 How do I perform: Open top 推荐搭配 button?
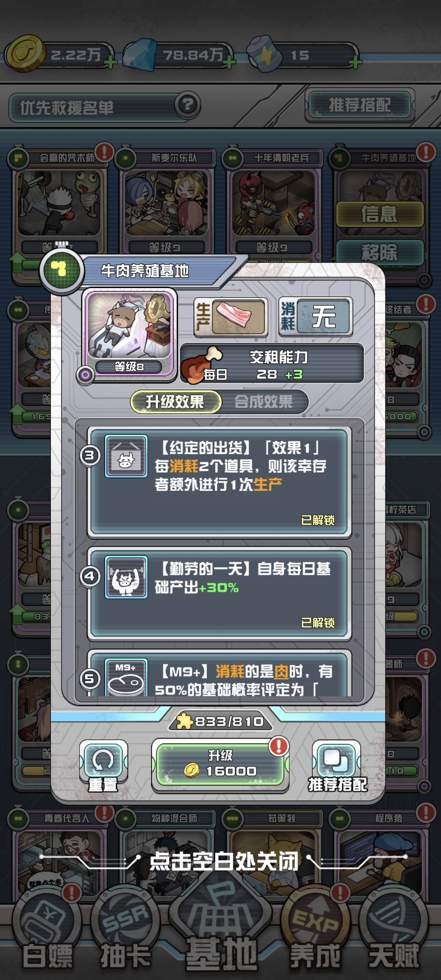tap(360, 105)
